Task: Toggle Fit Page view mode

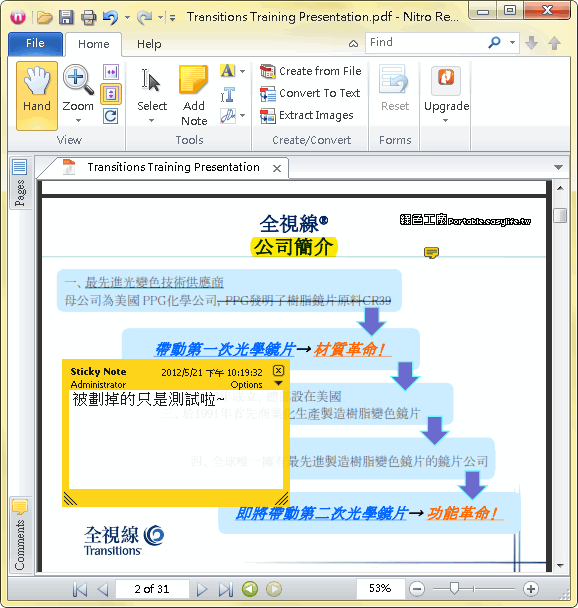Action: point(111,94)
